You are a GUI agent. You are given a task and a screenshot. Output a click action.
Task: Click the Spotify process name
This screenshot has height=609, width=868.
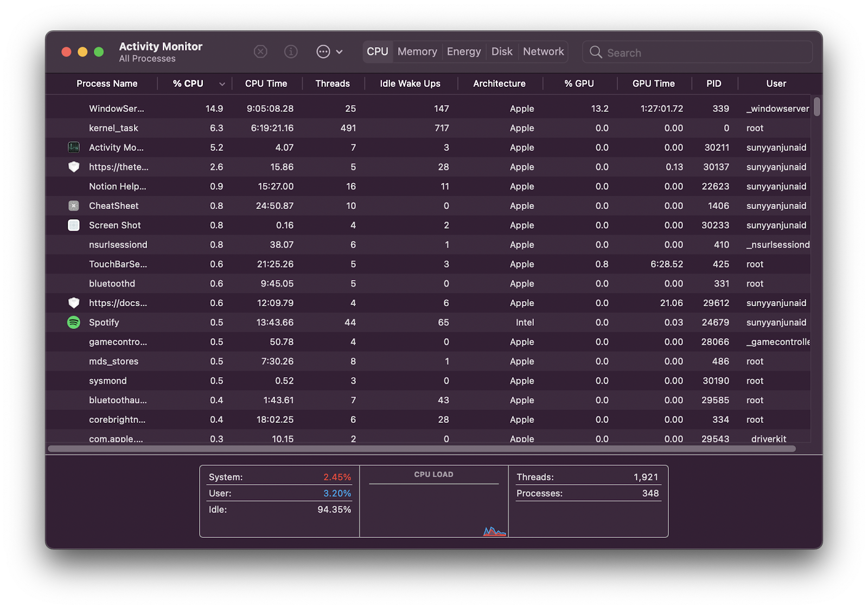(104, 322)
